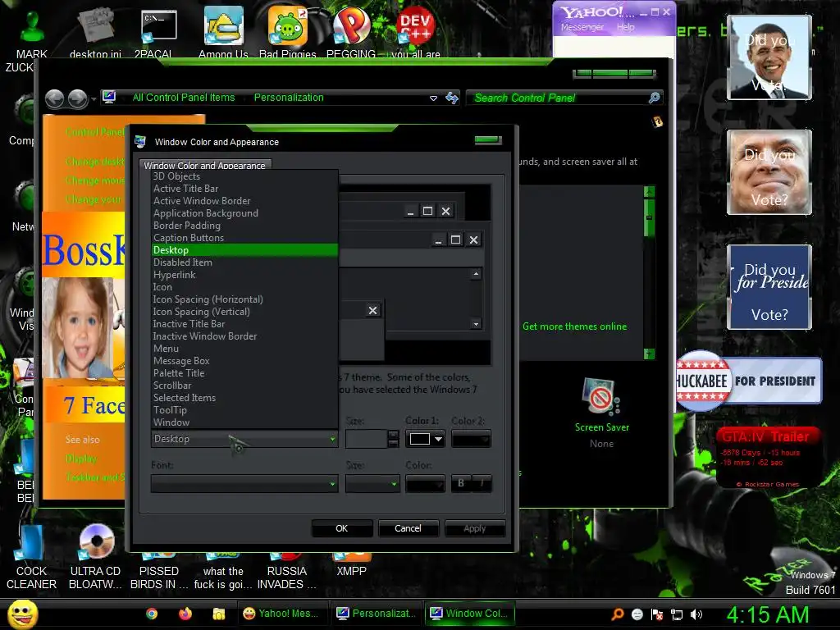Open the address bar history dropdown arrow
This screenshot has height=630, width=840.
433,98
